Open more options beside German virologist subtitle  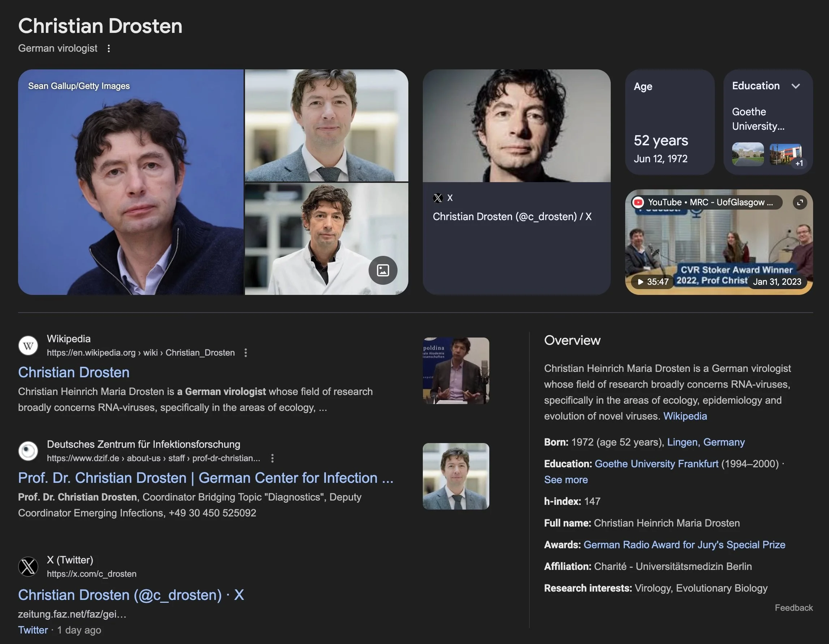pos(108,48)
